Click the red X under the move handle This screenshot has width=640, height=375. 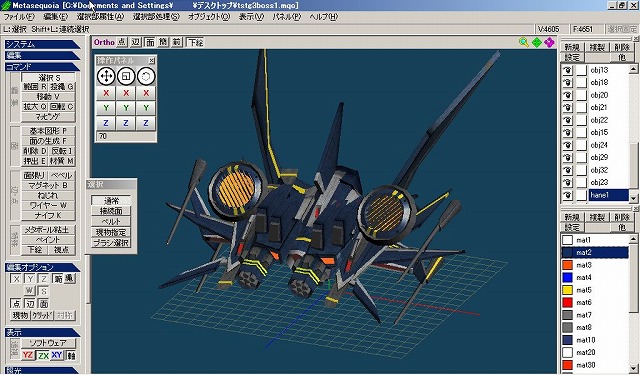tap(106, 93)
